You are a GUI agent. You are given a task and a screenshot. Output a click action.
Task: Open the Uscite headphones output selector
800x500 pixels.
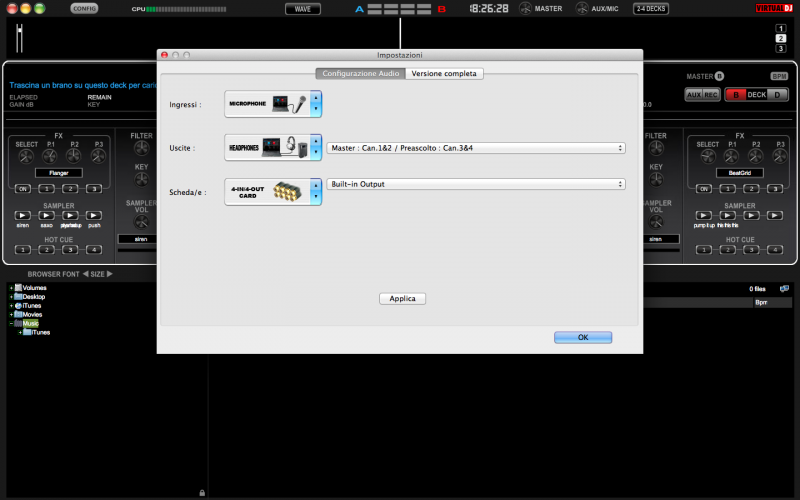click(x=273, y=147)
